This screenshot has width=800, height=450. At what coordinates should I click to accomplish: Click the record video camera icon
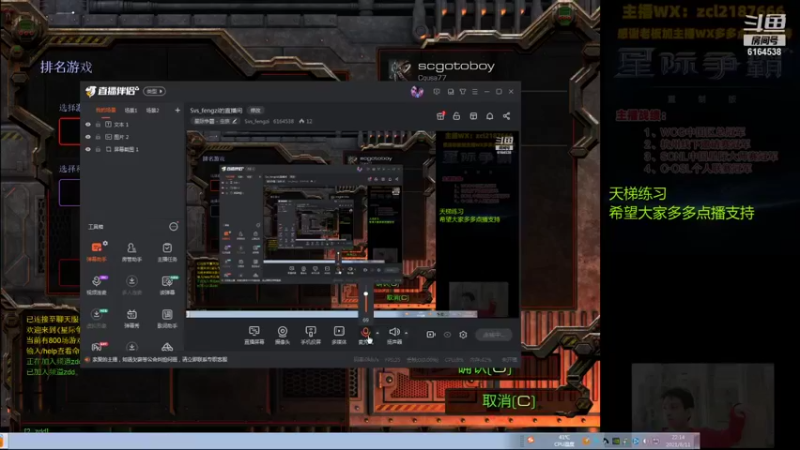click(x=431, y=335)
